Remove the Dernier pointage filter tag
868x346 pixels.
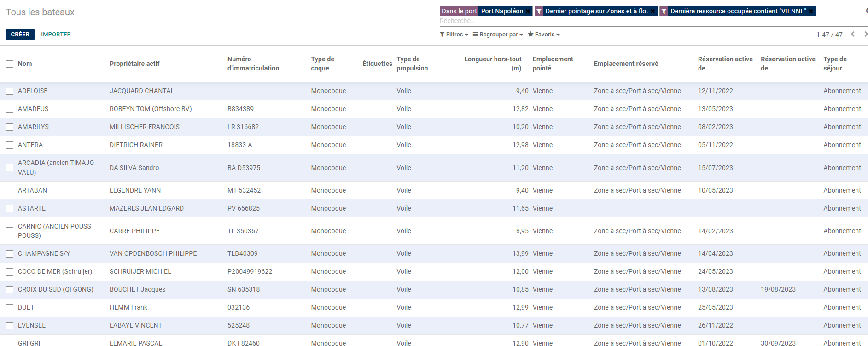(x=652, y=12)
